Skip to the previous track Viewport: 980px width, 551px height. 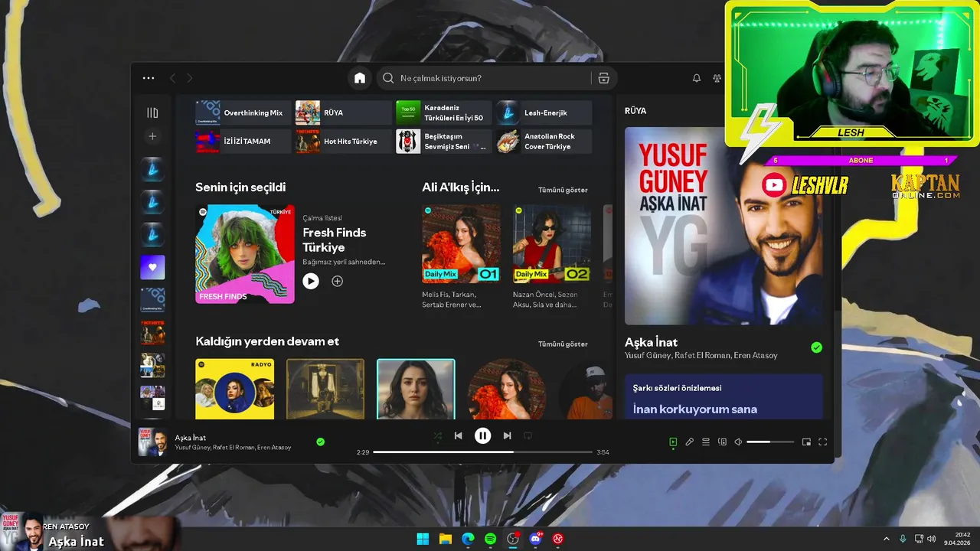458,435
